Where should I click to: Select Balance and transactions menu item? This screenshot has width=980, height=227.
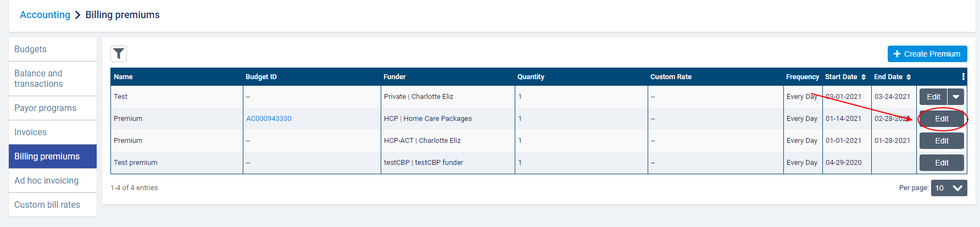coord(38,79)
